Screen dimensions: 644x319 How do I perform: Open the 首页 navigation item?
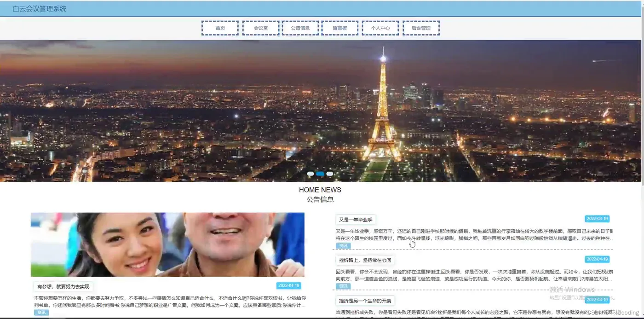(x=220, y=28)
